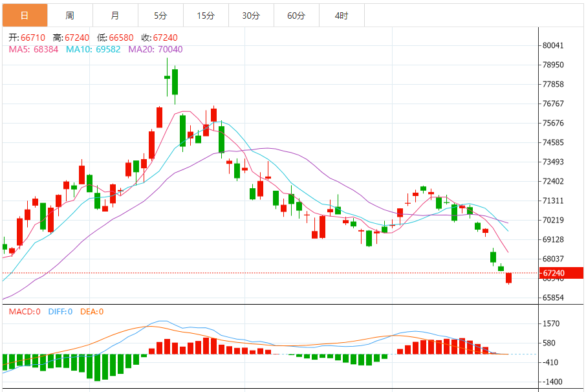
Task: Click the red current price tag on the price axis
Action: (x=561, y=273)
